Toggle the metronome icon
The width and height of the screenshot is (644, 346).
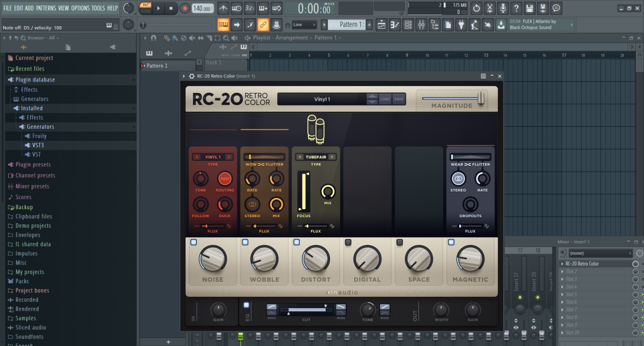coord(223,8)
